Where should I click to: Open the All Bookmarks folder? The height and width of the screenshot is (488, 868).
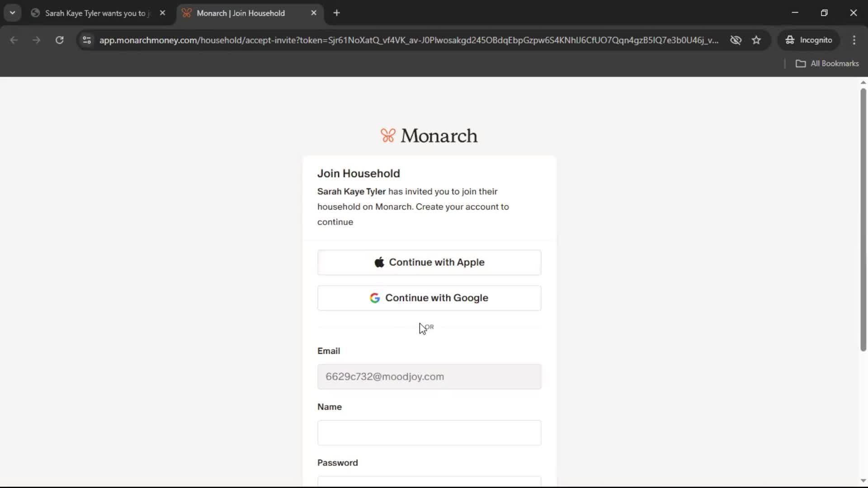(x=827, y=64)
